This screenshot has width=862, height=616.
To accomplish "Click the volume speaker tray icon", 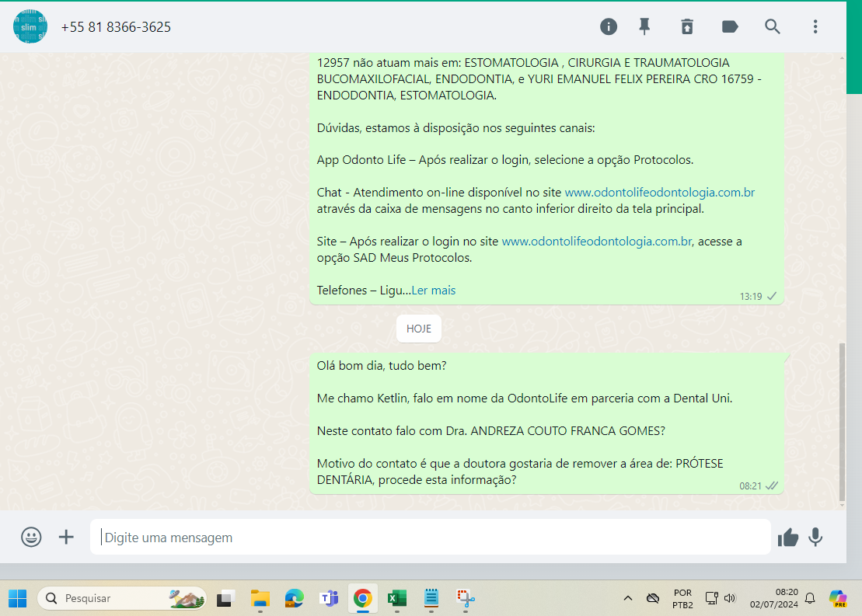I will [730, 598].
